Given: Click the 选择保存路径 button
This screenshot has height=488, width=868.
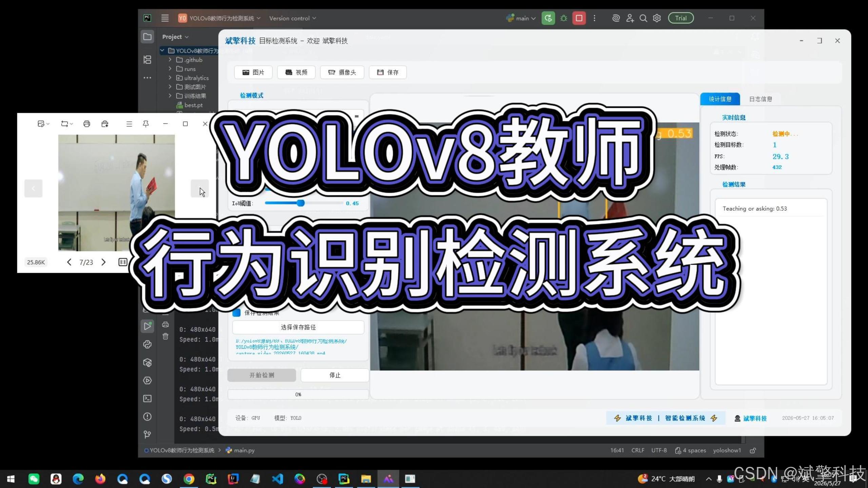Looking at the screenshot, I should [x=298, y=327].
